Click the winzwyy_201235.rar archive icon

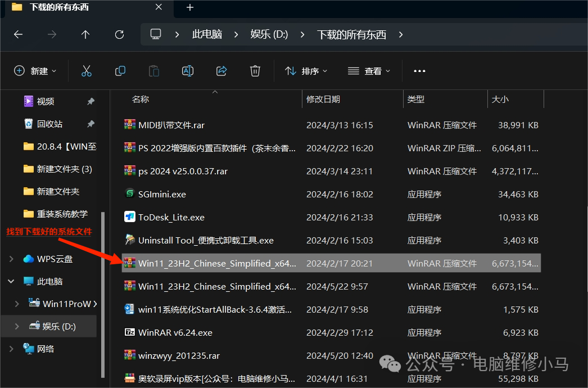pyautogui.click(x=130, y=355)
